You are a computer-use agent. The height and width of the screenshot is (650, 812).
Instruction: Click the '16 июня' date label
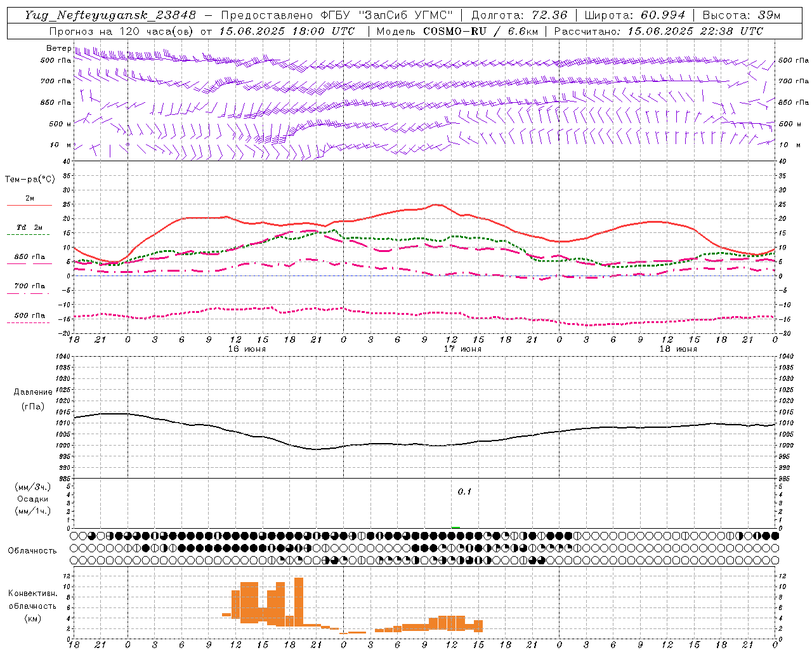tap(247, 349)
